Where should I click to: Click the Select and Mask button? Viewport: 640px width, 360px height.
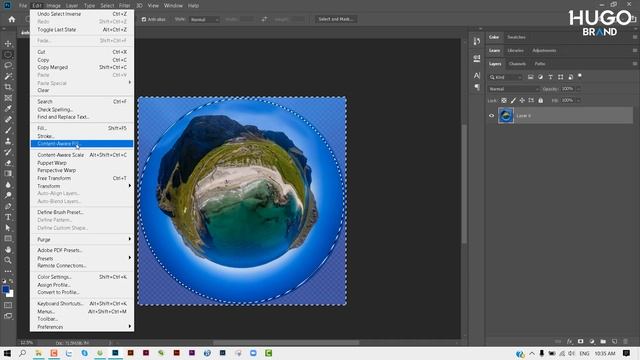click(x=336, y=19)
